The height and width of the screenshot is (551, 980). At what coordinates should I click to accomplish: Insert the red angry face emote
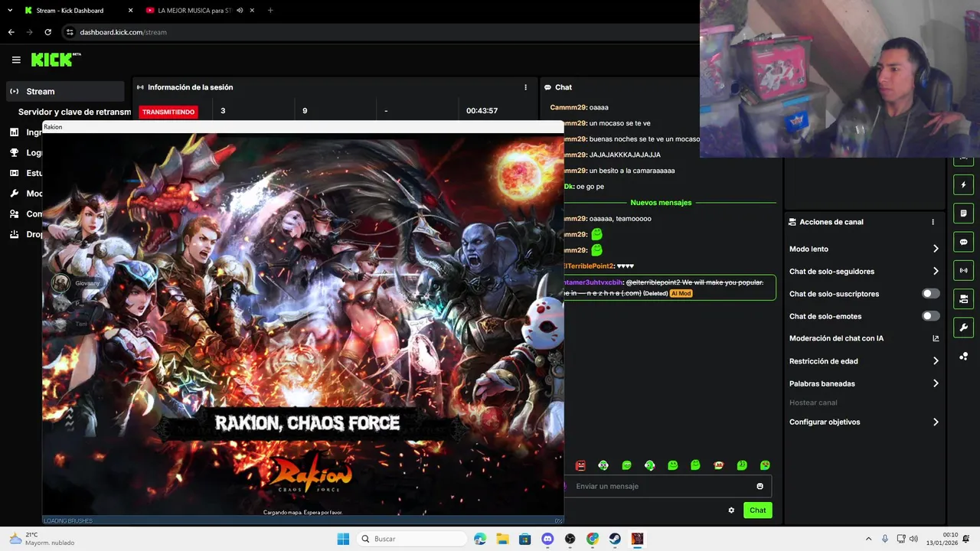click(580, 465)
